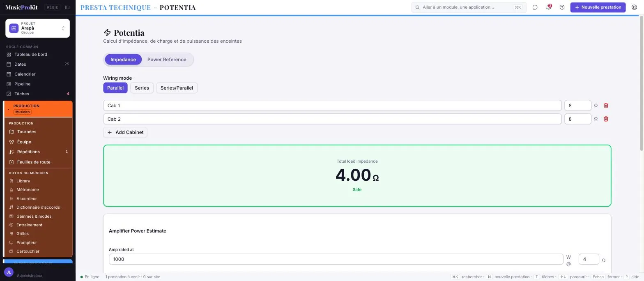Select Series/Parallel wiring mode
Viewport: 644px width, 281px height.
[x=177, y=88]
